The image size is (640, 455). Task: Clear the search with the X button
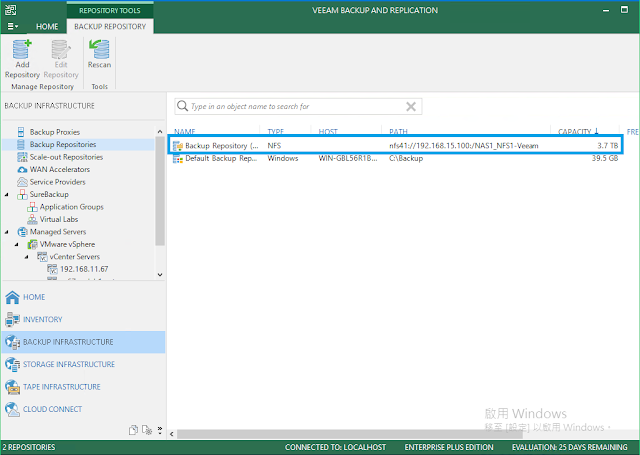[411, 107]
